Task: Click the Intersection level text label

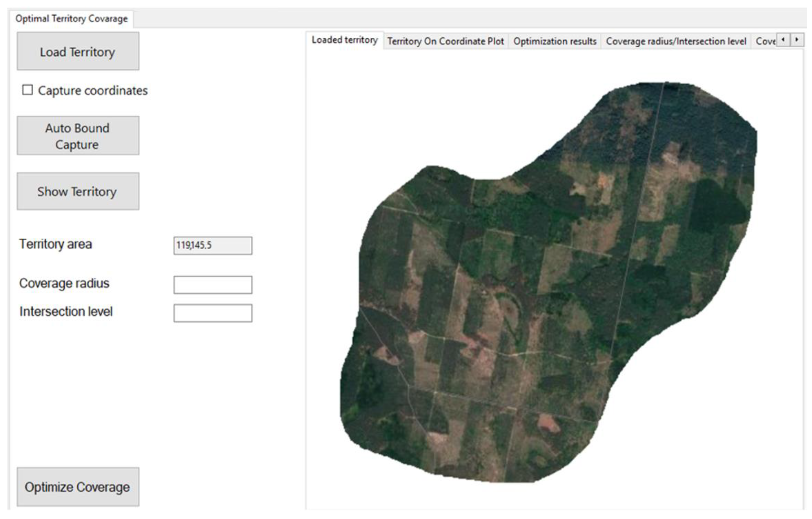Action: 66,312
